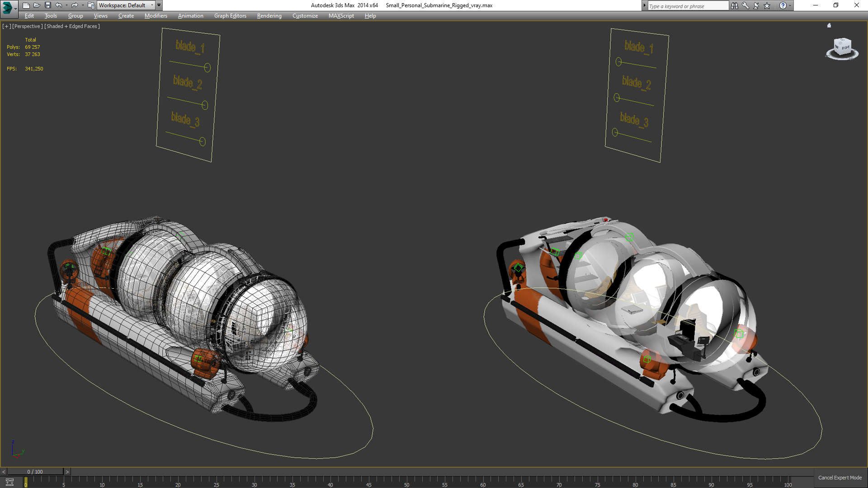Click the green helper box on left submarine front thruster
The image size is (868, 488).
(198, 359)
